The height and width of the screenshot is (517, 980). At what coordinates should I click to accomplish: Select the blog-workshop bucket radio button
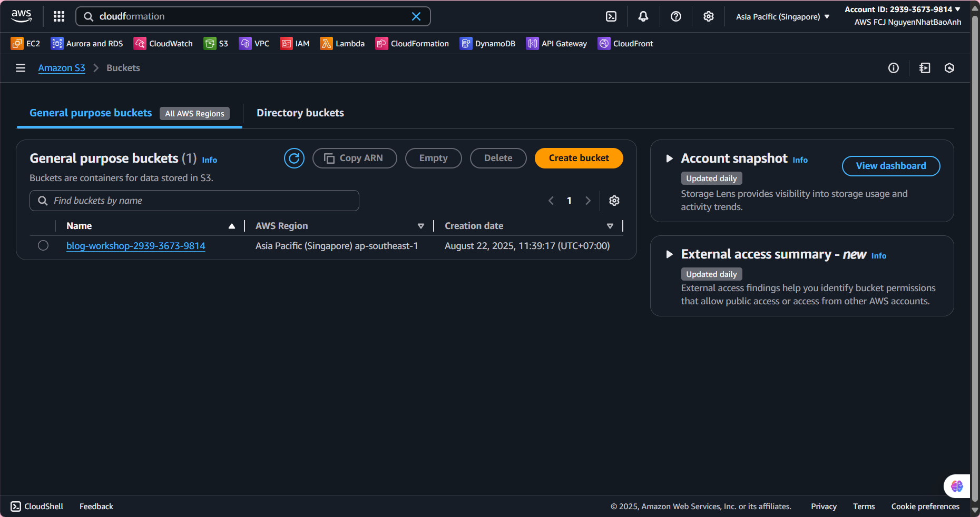(43, 245)
